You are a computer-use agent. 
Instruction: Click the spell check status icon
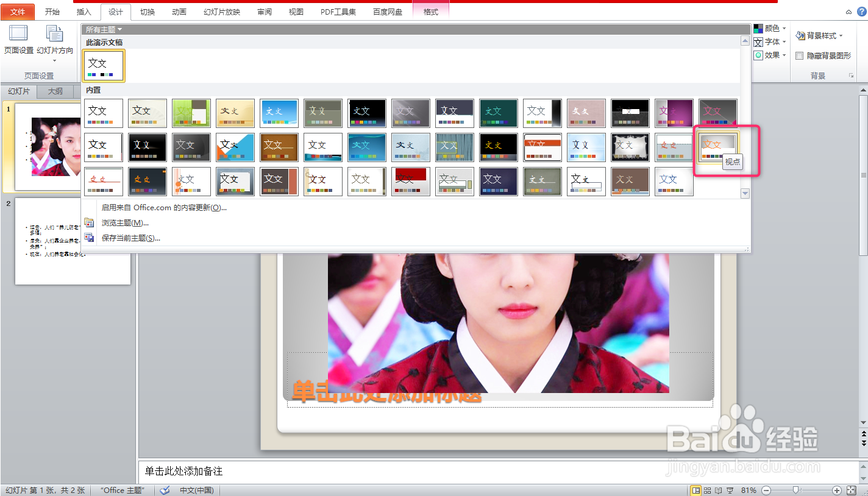click(x=165, y=490)
